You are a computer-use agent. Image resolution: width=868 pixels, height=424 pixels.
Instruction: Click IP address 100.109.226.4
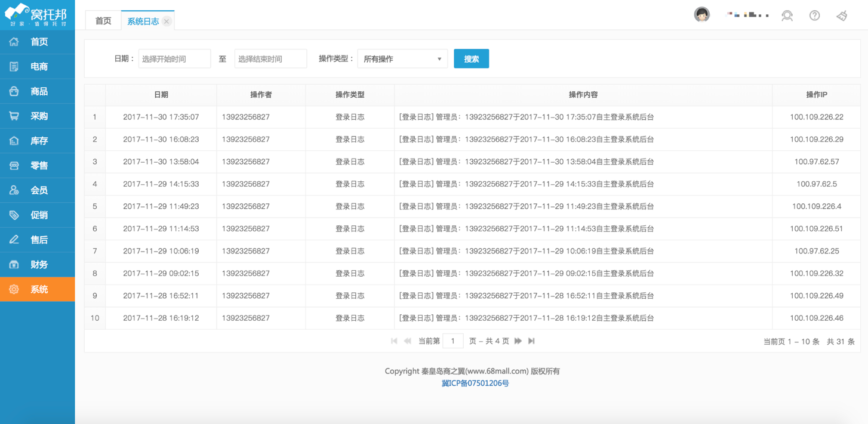click(x=817, y=206)
